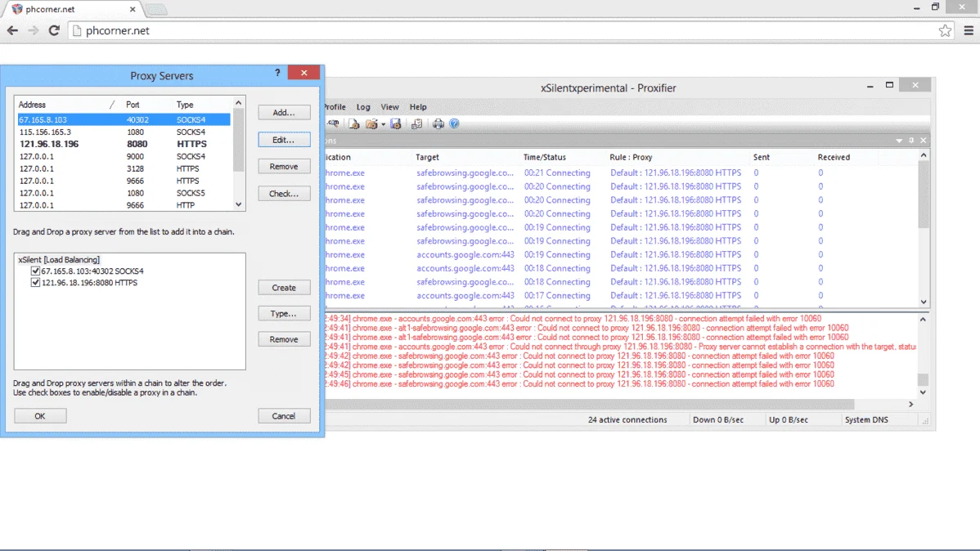This screenshot has height=551, width=980.
Task: Select proxy row 67.165.8.103 port 40302
Action: coord(124,119)
